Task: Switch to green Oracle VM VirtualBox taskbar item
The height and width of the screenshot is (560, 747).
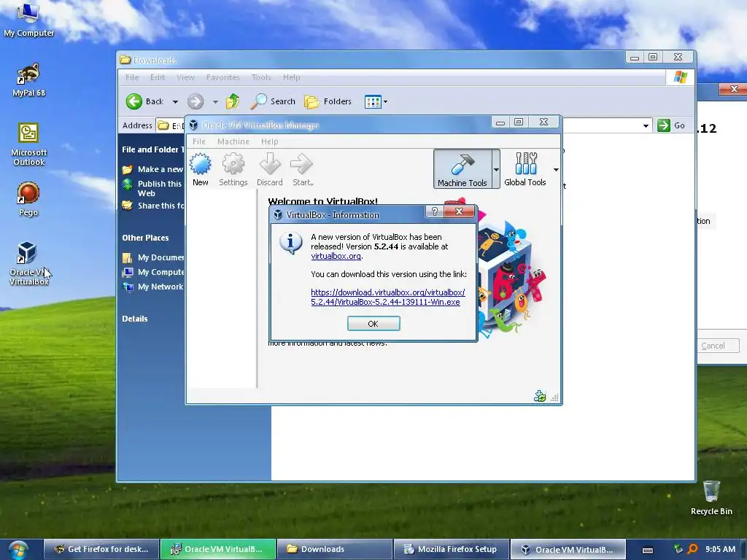Action: (217, 549)
